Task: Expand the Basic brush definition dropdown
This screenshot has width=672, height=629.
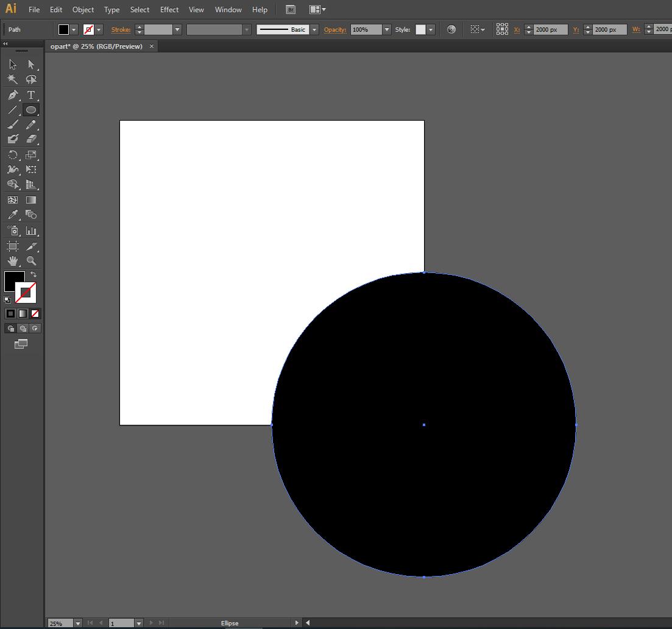Action: pos(314,30)
